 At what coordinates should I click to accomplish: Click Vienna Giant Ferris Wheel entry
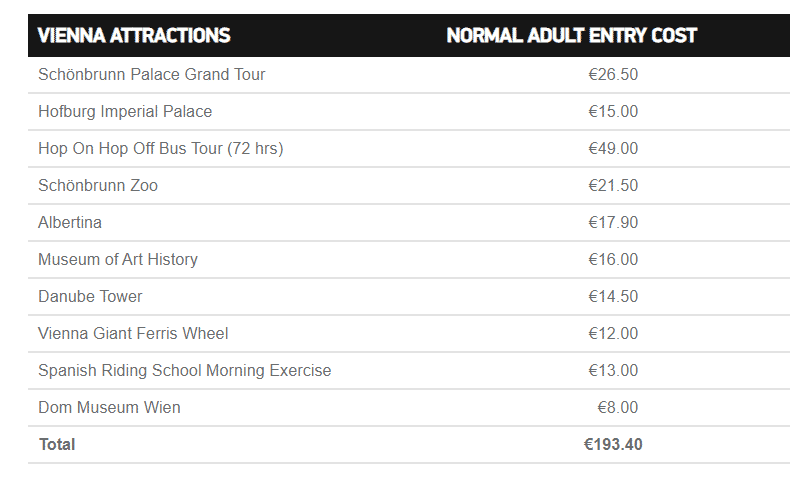coord(133,333)
